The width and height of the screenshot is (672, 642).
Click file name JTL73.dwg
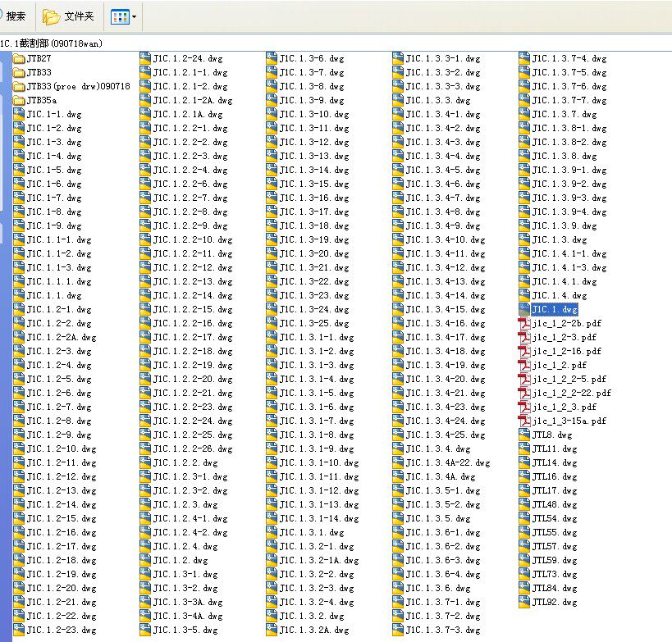(555, 574)
